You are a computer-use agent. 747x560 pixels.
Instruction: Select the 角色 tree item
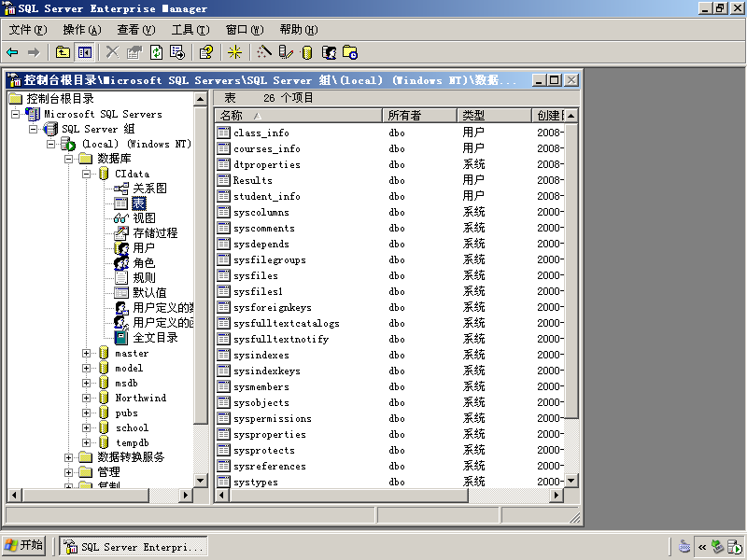[x=144, y=263]
